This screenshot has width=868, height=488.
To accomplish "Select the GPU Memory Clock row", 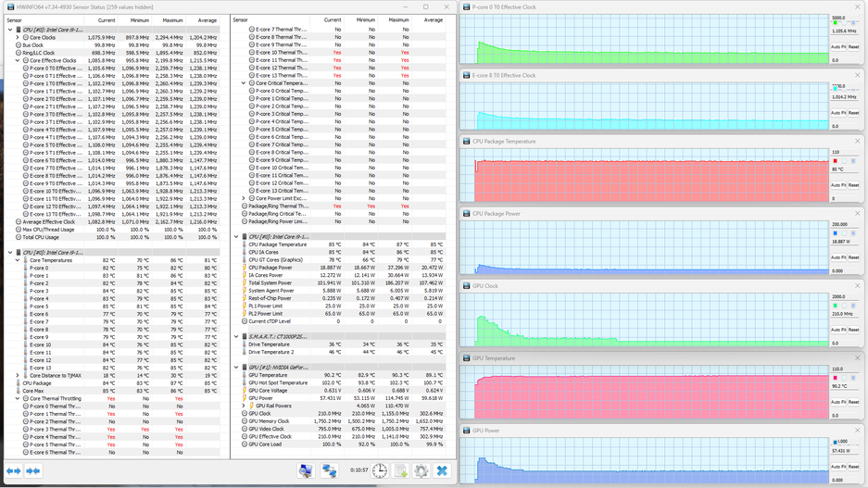I will pos(338,421).
